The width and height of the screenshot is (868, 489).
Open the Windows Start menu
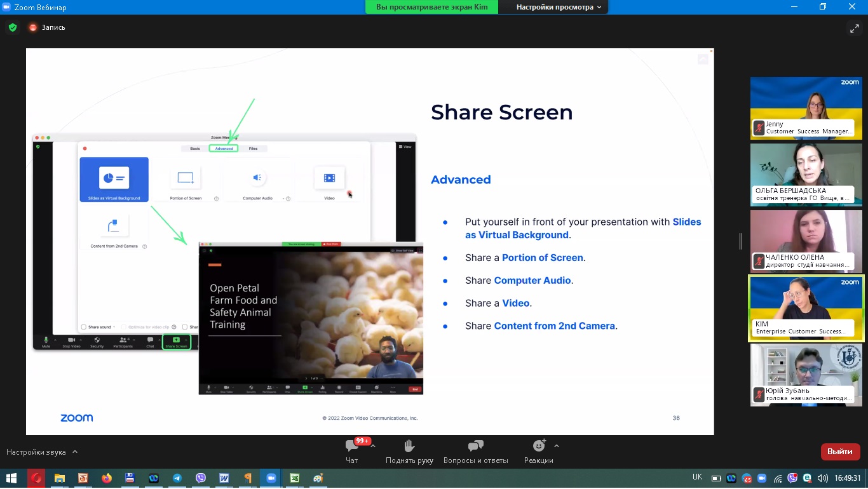point(11,478)
